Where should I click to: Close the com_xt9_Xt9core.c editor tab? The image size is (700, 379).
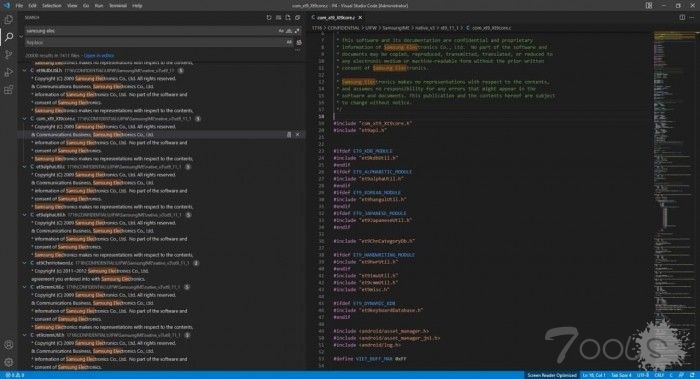(360, 17)
